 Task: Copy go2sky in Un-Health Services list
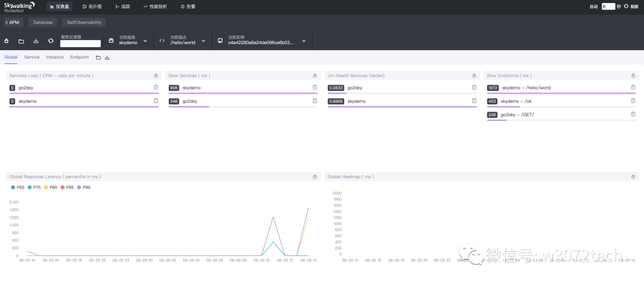coord(474,87)
